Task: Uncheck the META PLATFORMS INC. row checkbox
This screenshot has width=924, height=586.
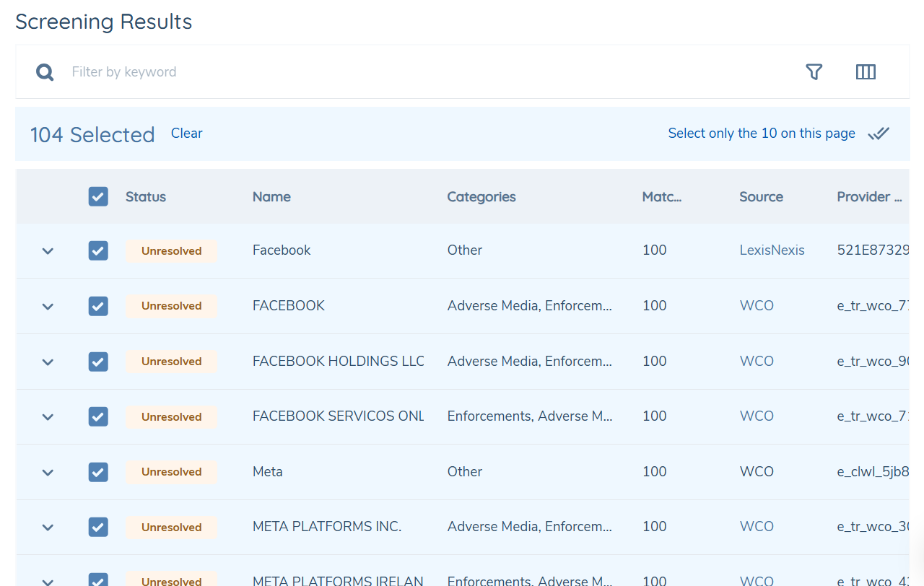Action: click(98, 527)
